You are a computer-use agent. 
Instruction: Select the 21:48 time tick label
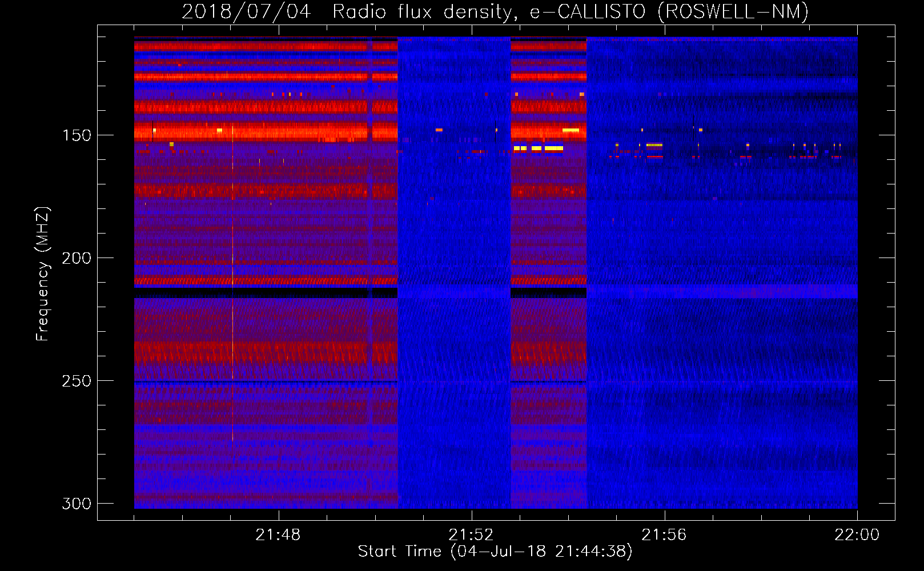(x=278, y=535)
